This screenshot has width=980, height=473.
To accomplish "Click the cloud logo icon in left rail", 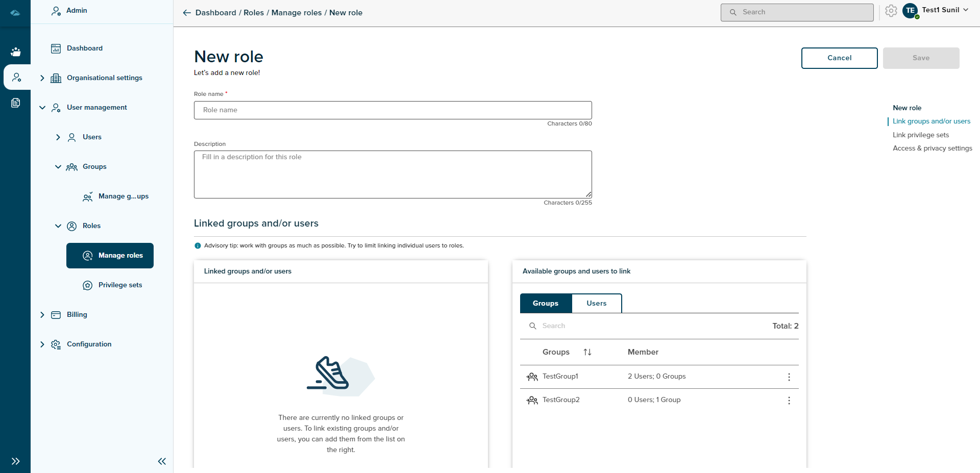I will (15, 13).
